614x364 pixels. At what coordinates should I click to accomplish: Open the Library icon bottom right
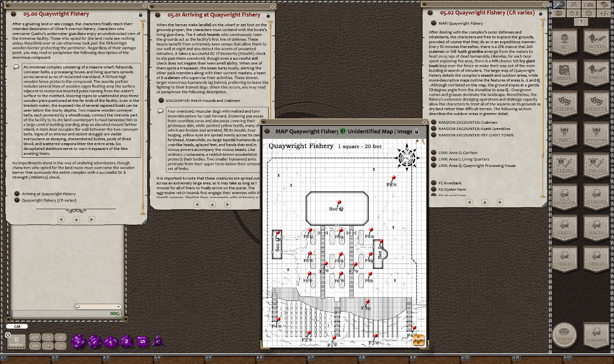[596, 335]
